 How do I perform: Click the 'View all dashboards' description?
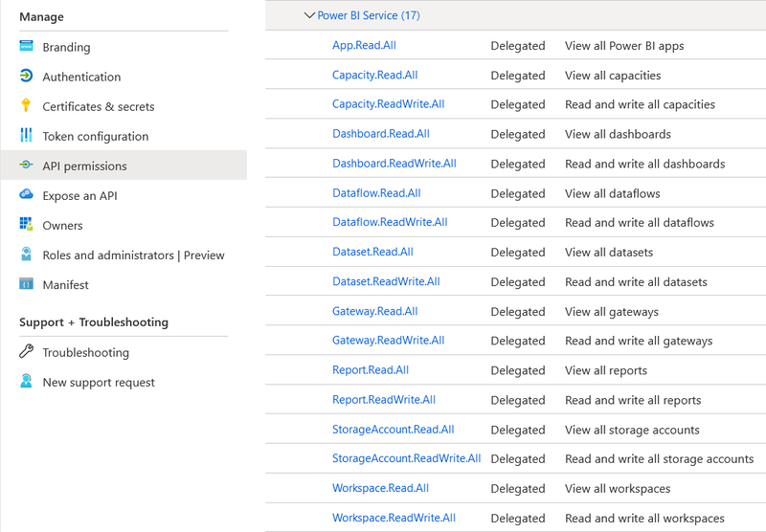(618, 134)
